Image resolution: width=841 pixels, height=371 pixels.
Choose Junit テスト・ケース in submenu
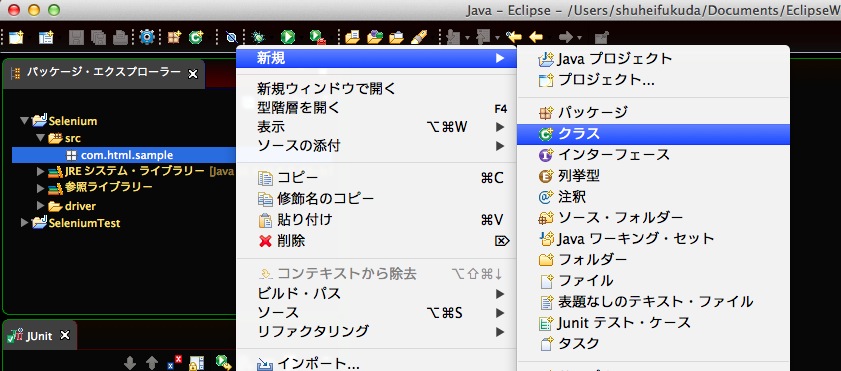(653, 323)
